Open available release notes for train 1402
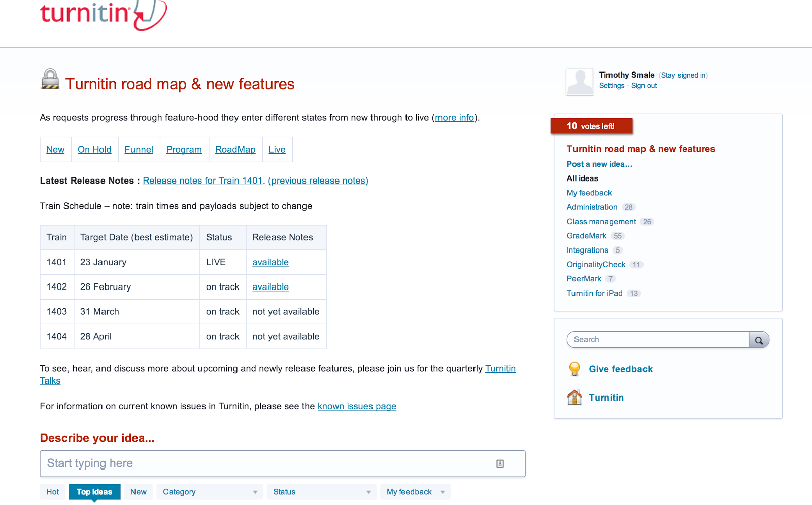Image resolution: width=812 pixels, height=505 pixels. [270, 287]
